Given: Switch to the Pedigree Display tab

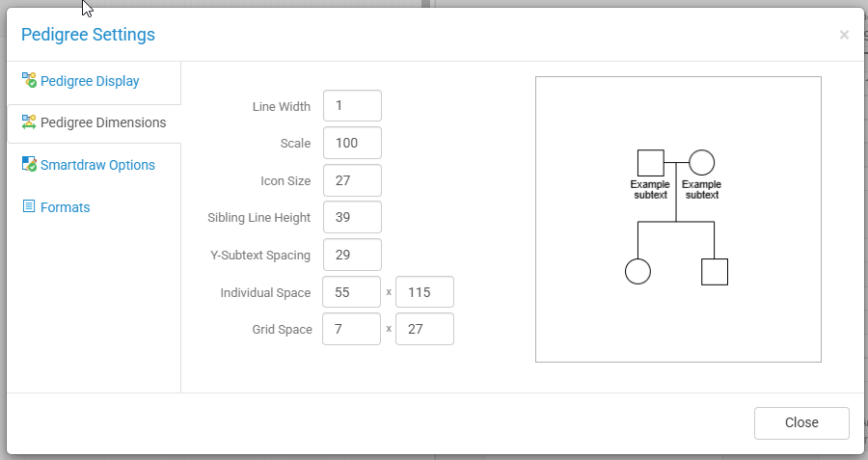Looking at the screenshot, I should tap(90, 82).
